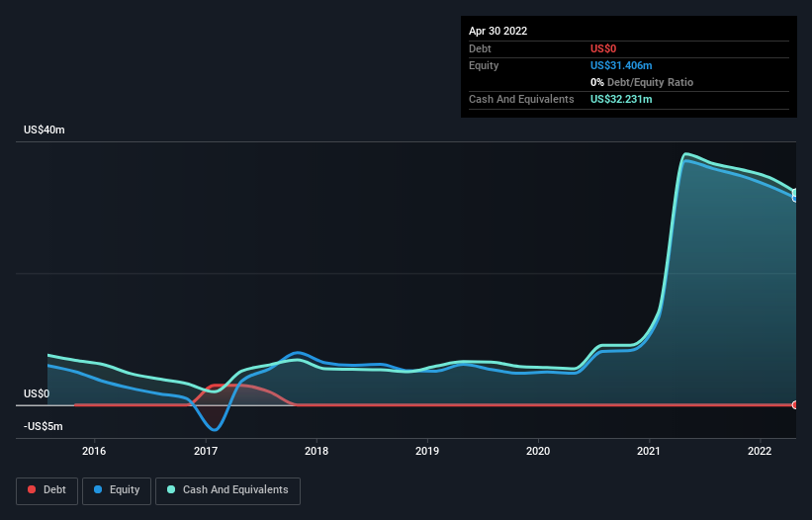Toggle the Equity series legend button
The height and width of the screenshot is (520, 812).
pos(117,490)
